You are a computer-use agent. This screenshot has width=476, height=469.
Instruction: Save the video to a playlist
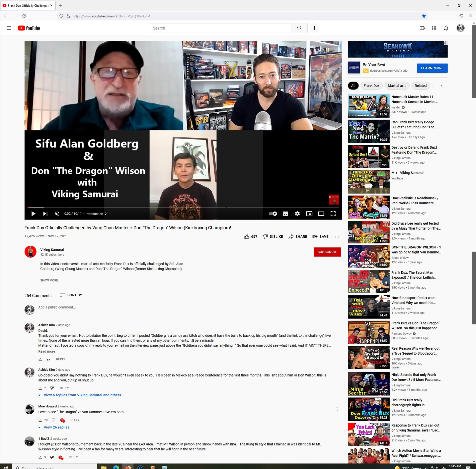320,236
